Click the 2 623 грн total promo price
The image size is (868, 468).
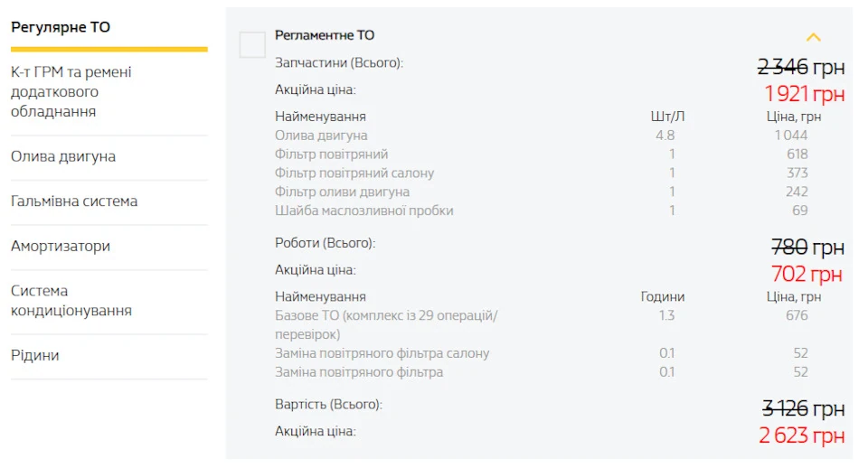click(802, 435)
